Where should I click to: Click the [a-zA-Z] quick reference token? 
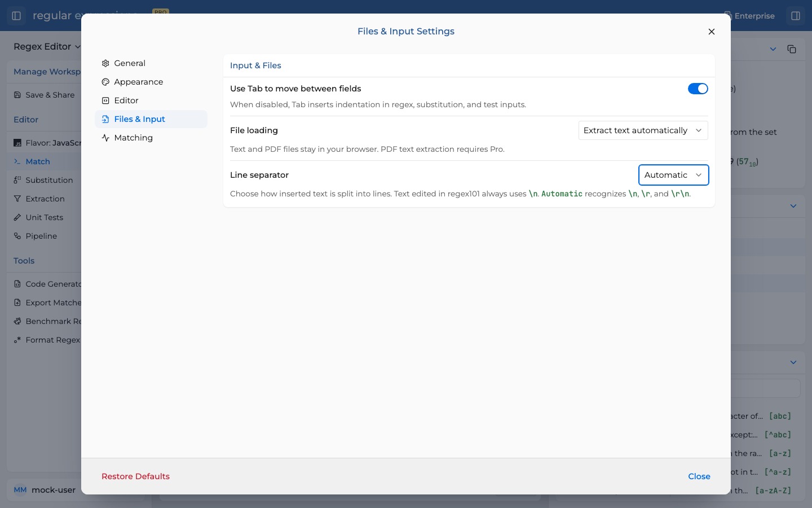(x=773, y=491)
